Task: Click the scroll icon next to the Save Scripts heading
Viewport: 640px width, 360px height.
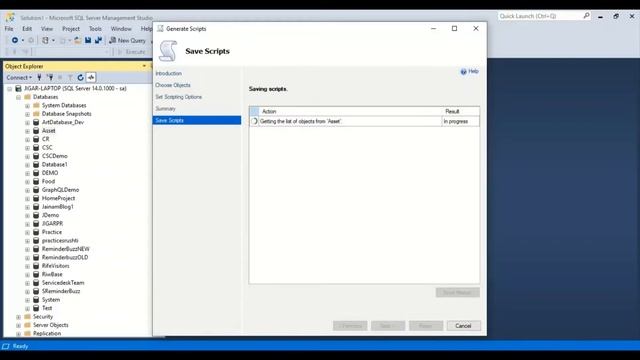Action: pos(168,51)
